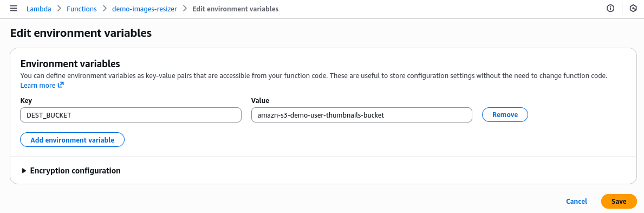Click the DEST_BUCKET key field
The height and width of the screenshot is (213, 644).
pyautogui.click(x=131, y=115)
